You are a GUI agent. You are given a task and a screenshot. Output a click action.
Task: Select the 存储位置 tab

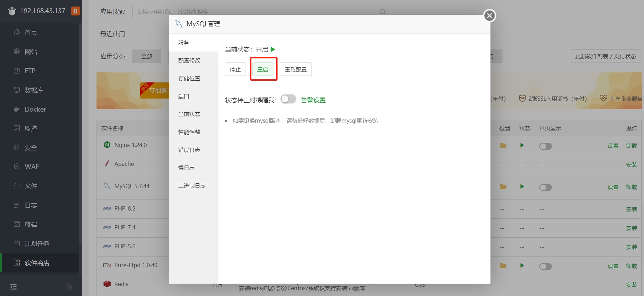coord(194,78)
